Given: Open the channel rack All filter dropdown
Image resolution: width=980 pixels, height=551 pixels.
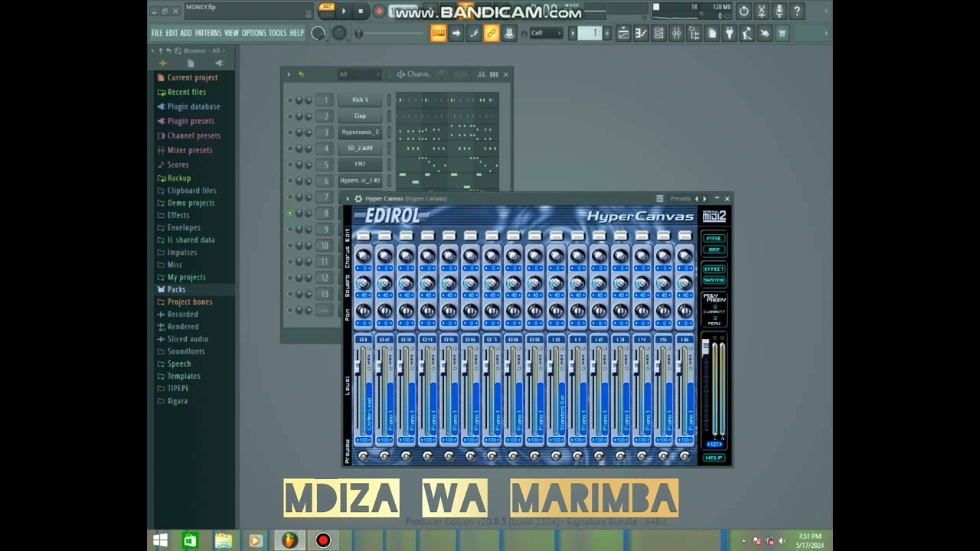Looking at the screenshot, I should 359,74.
